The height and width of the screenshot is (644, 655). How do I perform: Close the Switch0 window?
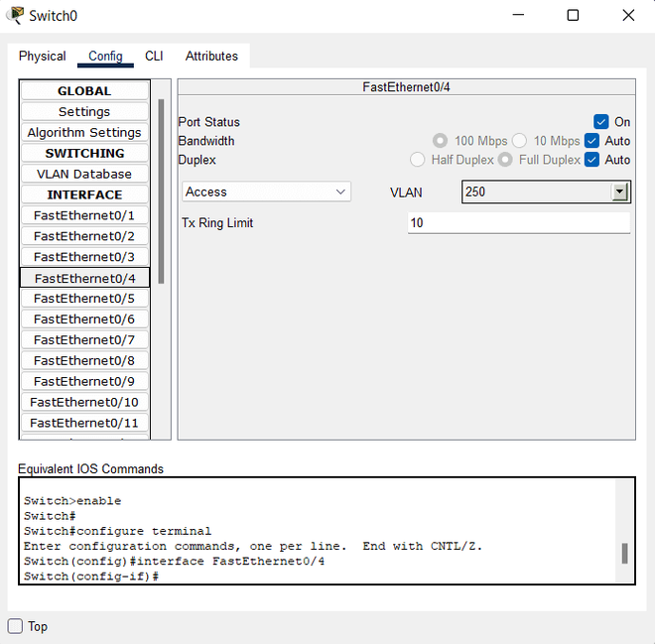(x=628, y=16)
